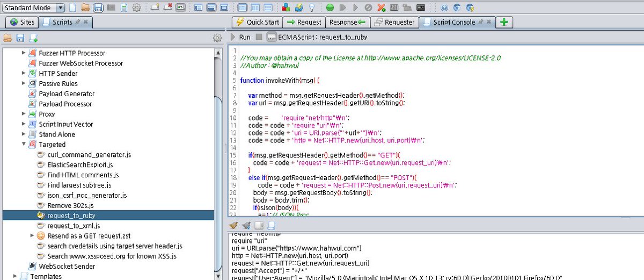The width and height of the screenshot is (644, 280).
Task: Click the Persist Session save icon
Action: pos(98,8)
